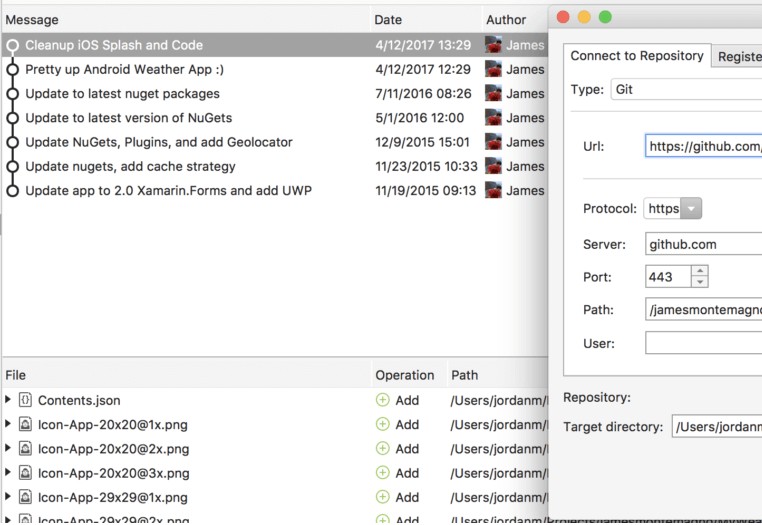Click commit node for Update nugets, add cache strategy
762x525 pixels.
tap(12, 166)
